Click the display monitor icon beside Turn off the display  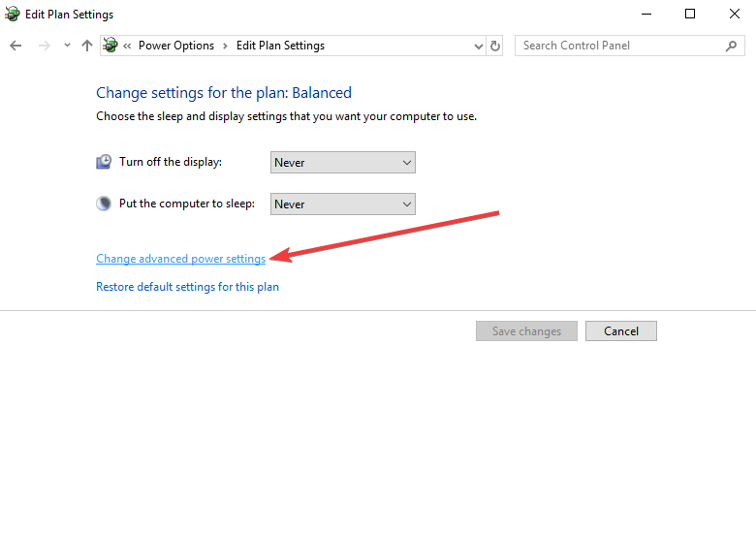click(x=104, y=162)
